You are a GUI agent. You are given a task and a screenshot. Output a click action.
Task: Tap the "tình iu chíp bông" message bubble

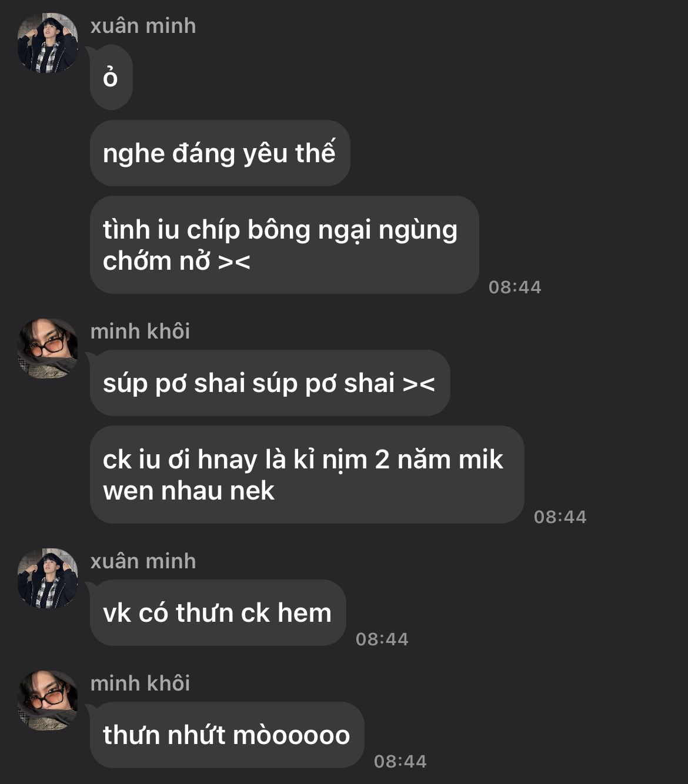[285, 245]
